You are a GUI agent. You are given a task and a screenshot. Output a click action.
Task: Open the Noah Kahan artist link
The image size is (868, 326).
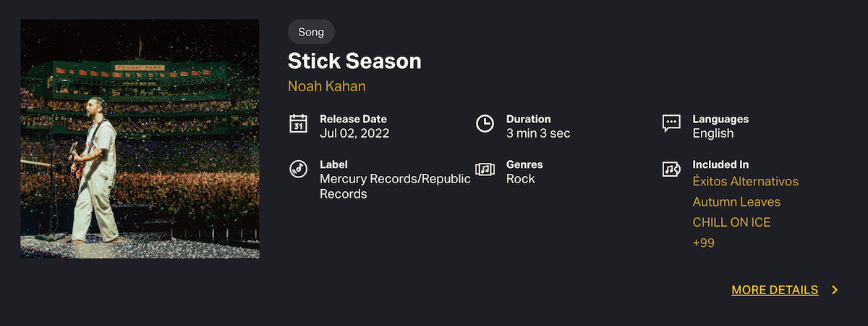point(327,86)
